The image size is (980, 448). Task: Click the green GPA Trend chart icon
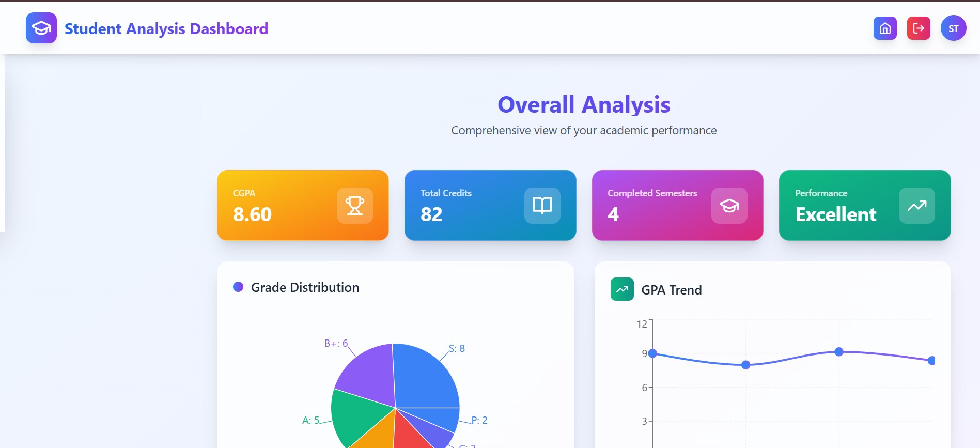(x=622, y=289)
